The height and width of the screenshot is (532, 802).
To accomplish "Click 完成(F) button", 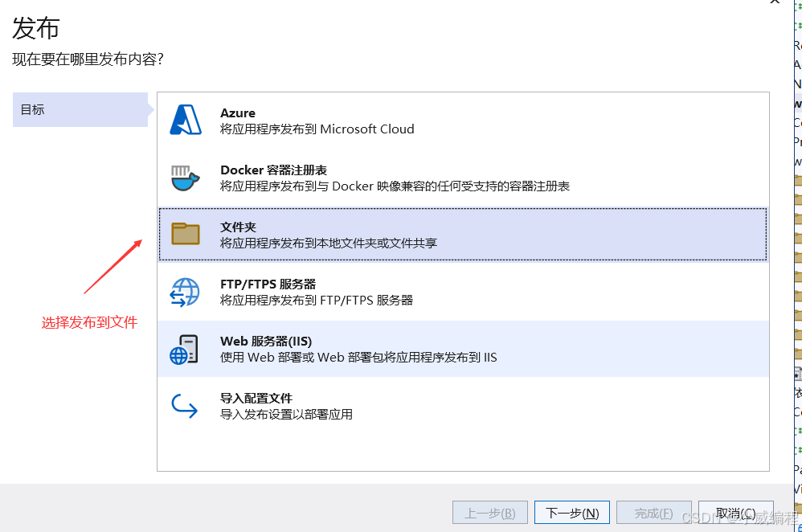I will click(653, 513).
